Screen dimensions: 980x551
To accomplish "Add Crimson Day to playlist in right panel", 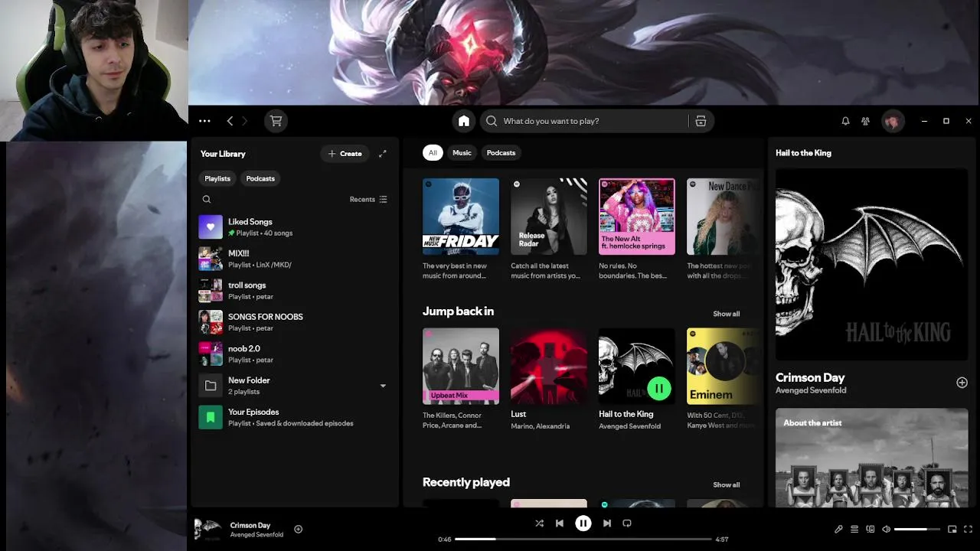I will 962,382.
